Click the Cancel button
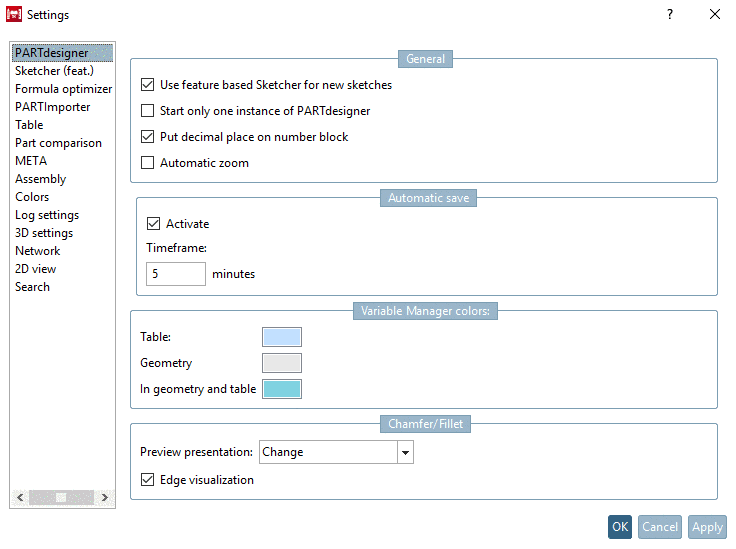This screenshot has width=736, height=549. [660, 527]
